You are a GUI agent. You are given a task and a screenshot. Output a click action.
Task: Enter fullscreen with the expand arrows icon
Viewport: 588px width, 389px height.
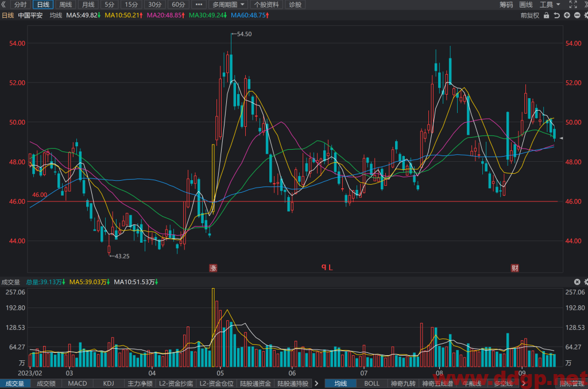573,5
